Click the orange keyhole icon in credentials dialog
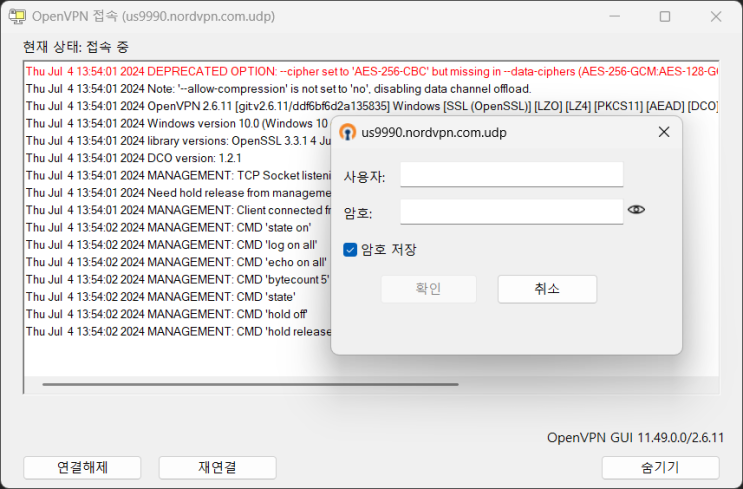The height and width of the screenshot is (489, 743). (347, 132)
